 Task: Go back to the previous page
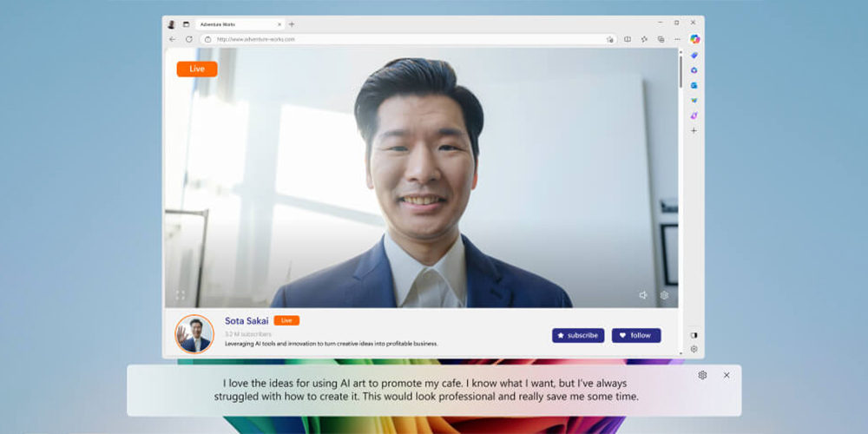172,39
